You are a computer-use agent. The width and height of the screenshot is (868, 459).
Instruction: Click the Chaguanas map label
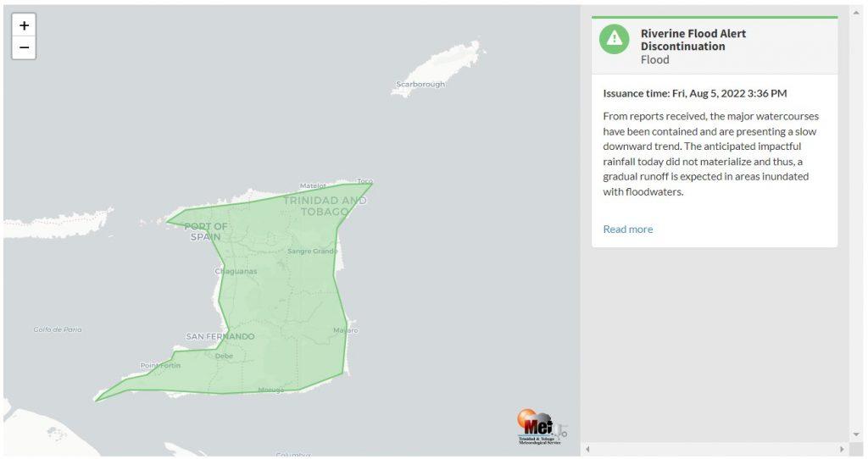(236, 271)
